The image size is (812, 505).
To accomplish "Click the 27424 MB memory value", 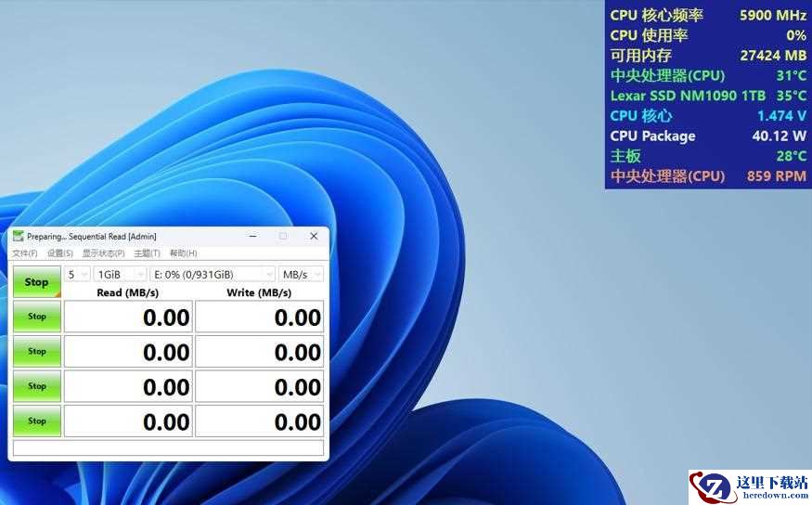I will 773,56.
